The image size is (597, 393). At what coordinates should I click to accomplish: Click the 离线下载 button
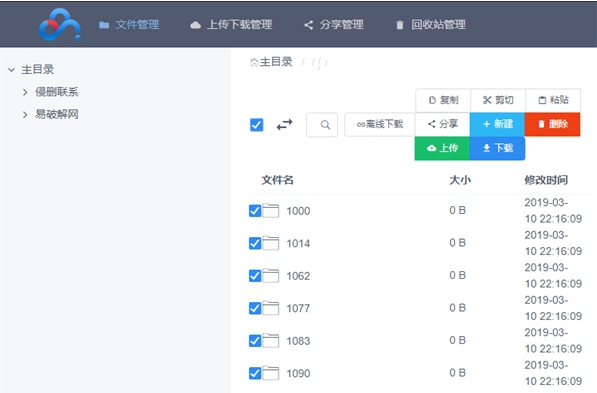(x=380, y=124)
